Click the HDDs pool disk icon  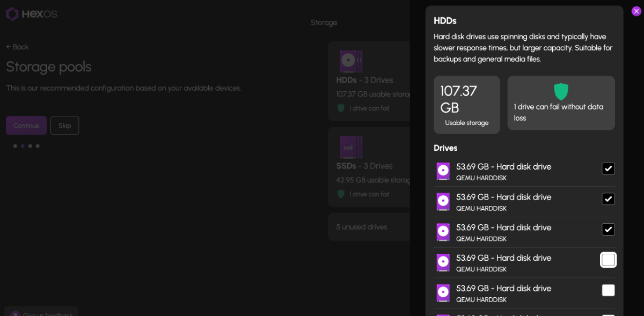[351, 61]
